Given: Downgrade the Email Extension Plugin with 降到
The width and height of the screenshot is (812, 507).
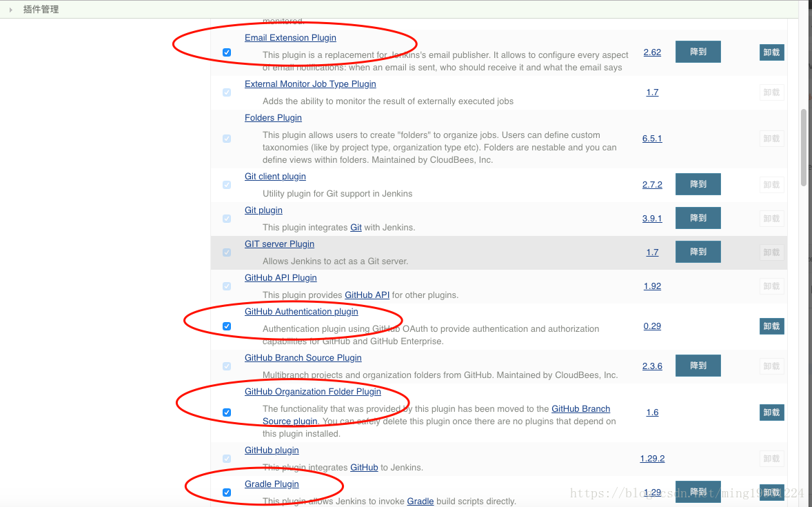Looking at the screenshot, I should [x=698, y=52].
